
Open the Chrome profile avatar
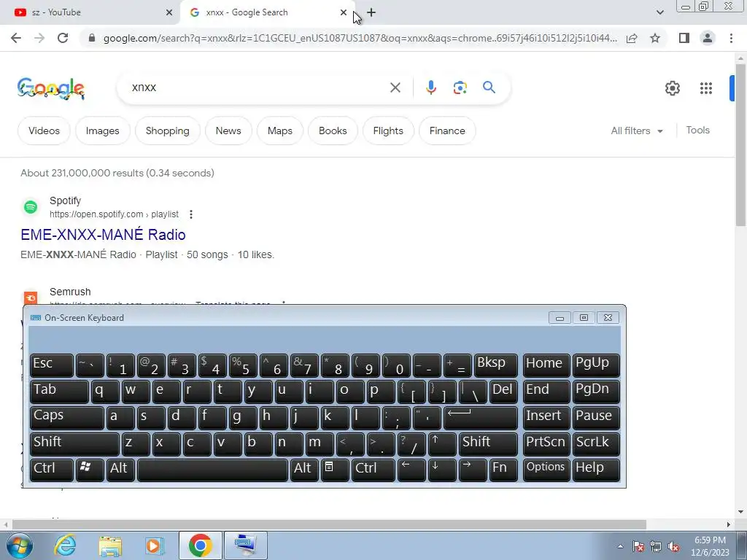[x=708, y=38]
